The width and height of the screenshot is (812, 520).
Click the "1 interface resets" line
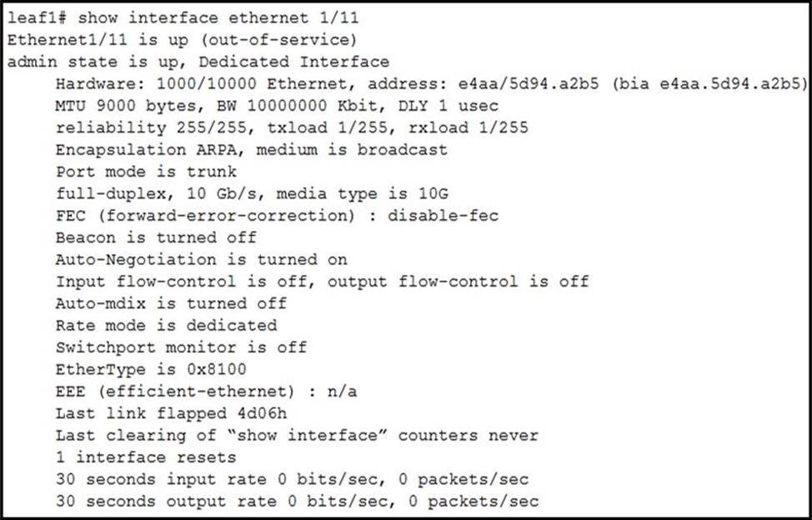coord(146,457)
